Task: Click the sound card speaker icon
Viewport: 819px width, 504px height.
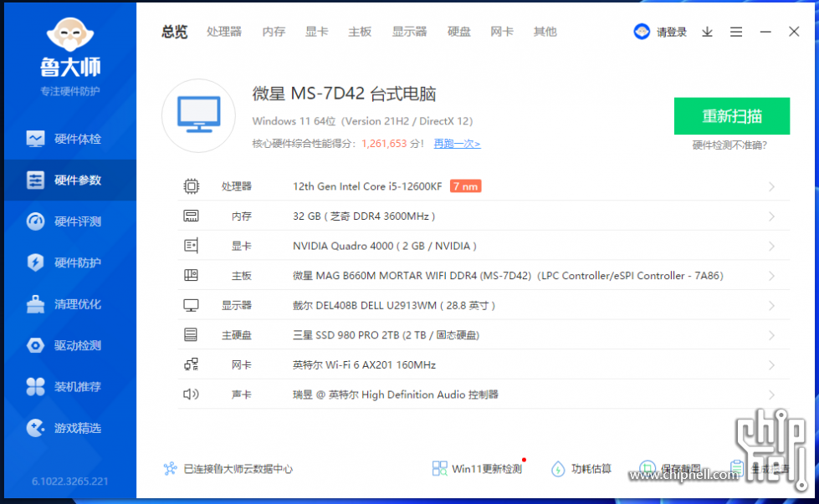Action: point(192,395)
